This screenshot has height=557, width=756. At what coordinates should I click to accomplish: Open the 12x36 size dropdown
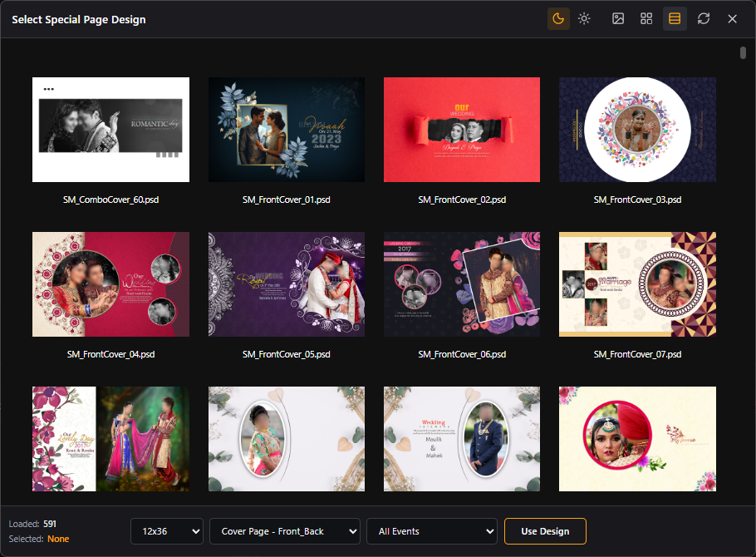pos(167,531)
